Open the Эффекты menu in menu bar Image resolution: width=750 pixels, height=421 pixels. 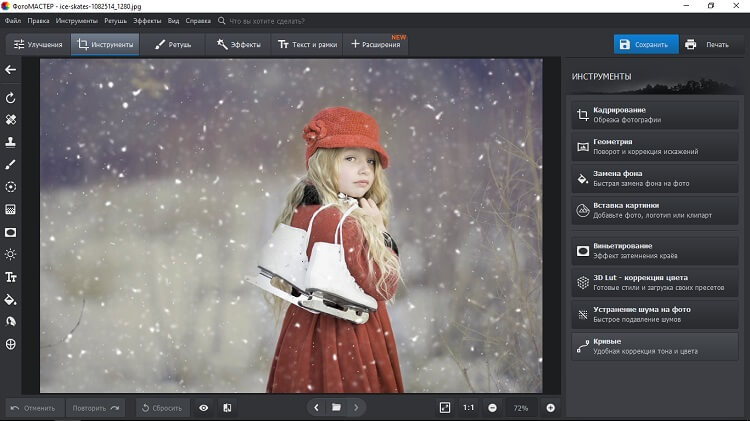[x=149, y=19]
